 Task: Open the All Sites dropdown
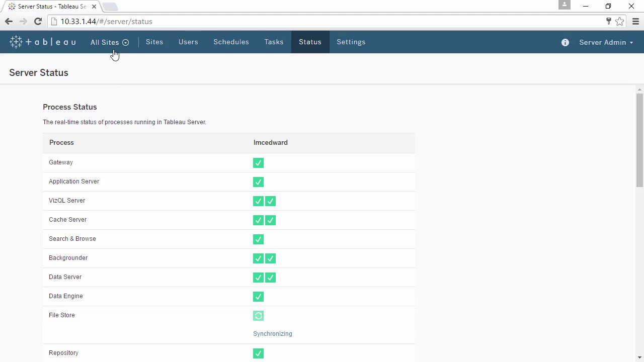click(x=110, y=42)
